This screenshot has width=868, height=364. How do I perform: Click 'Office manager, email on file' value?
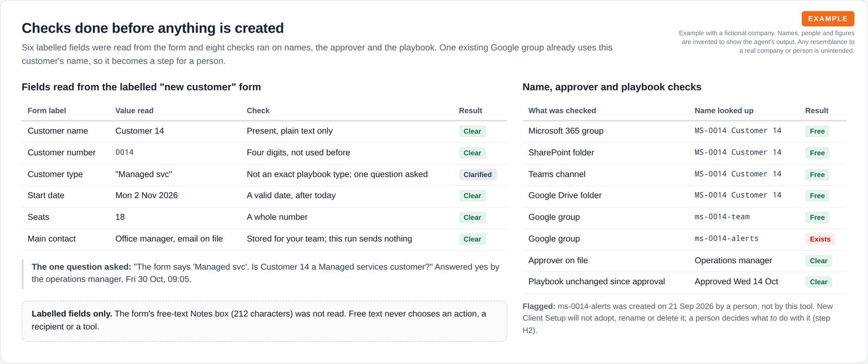(169, 239)
